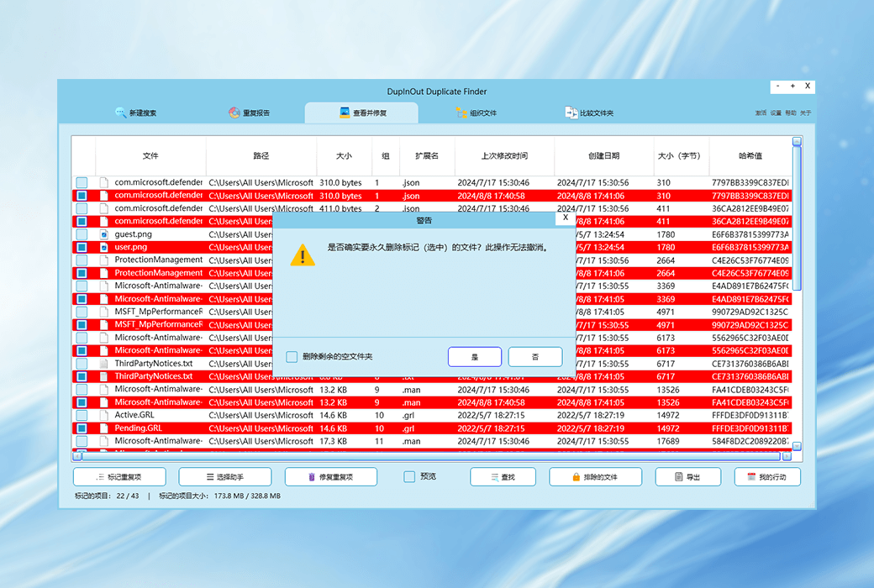Sort by the 哈希值 column header
This screenshot has height=588, width=874.
point(750,156)
